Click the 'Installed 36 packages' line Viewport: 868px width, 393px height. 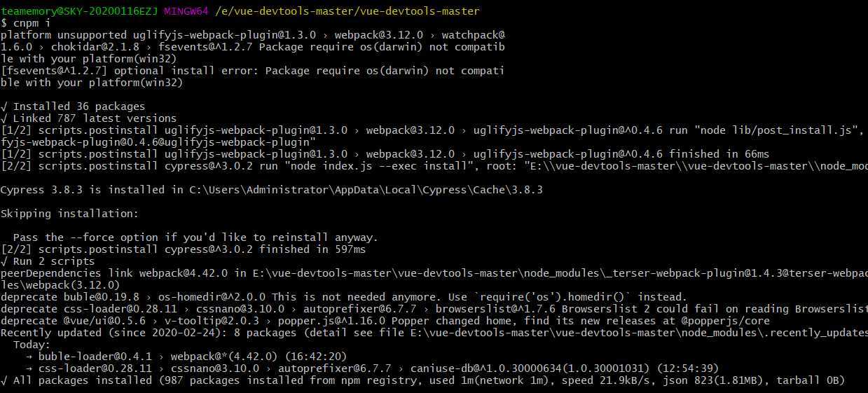[x=73, y=106]
